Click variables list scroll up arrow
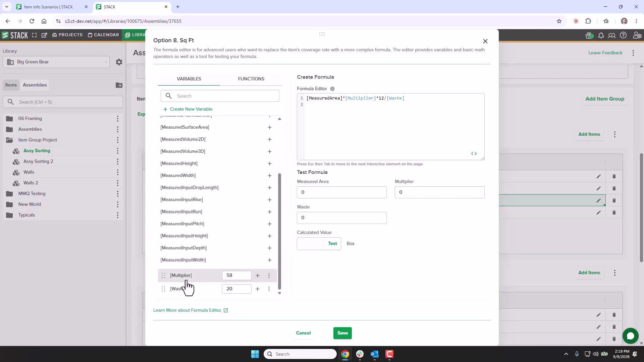The width and height of the screenshot is (644, 362). pos(279,119)
